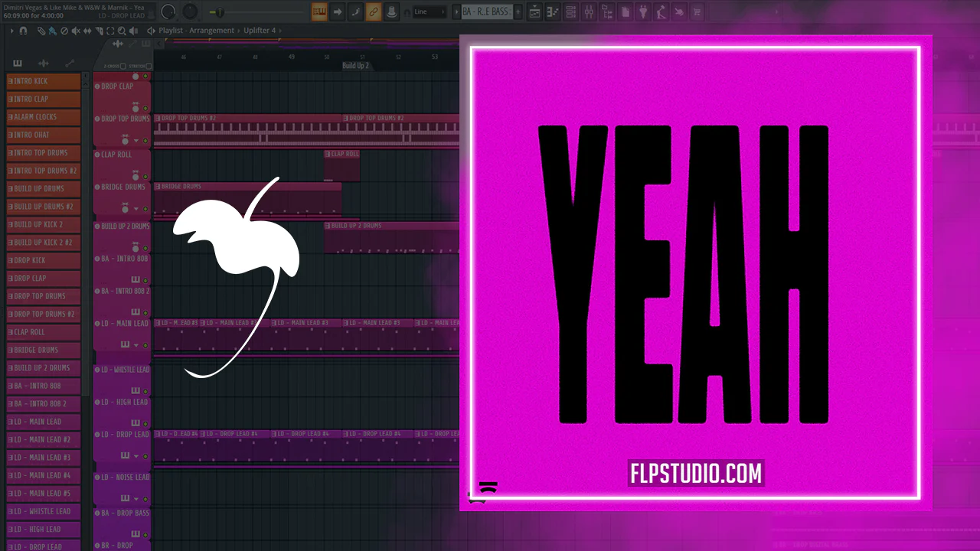The width and height of the screenshot is (980, 551).
Task: Select the CLAP ROLL clip in the playlist
Action: pos(342,166)
